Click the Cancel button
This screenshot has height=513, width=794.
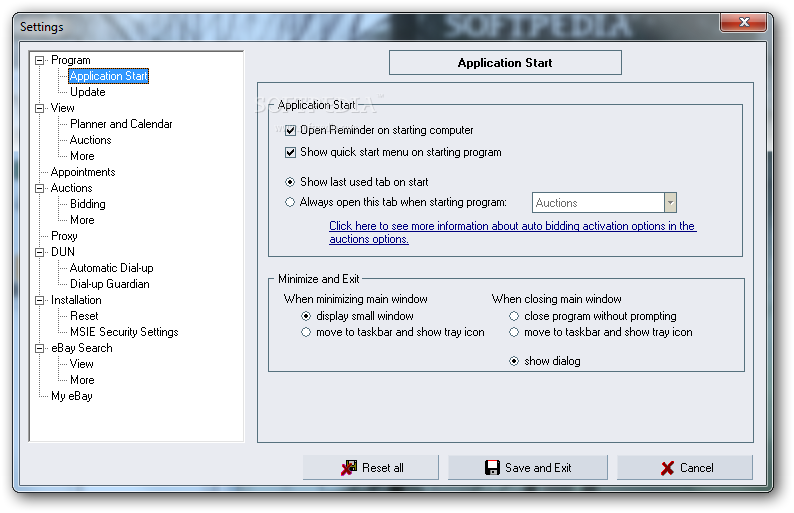click(685, 467)
